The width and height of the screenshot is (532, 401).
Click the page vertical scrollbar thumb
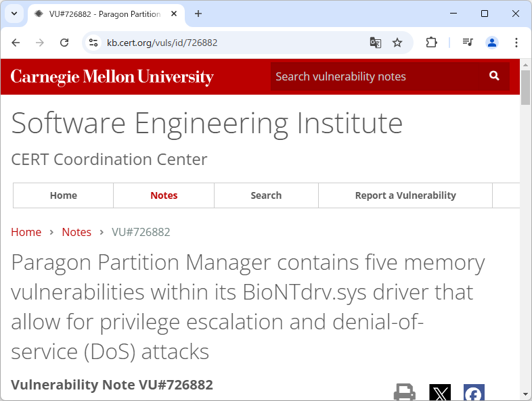(525, 87)
